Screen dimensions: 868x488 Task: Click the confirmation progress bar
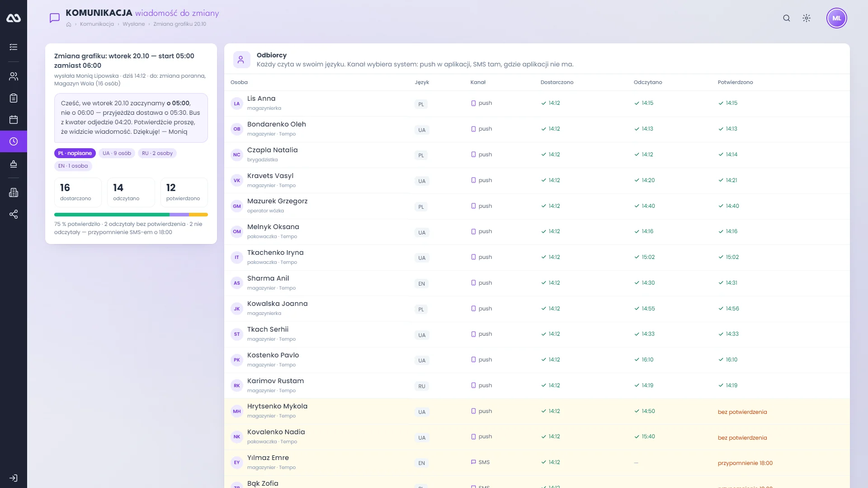pos(131,215)
